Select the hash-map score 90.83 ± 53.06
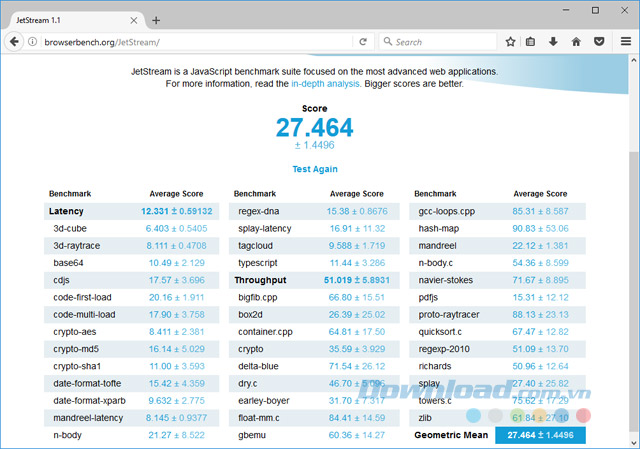 tap(540, 228)
